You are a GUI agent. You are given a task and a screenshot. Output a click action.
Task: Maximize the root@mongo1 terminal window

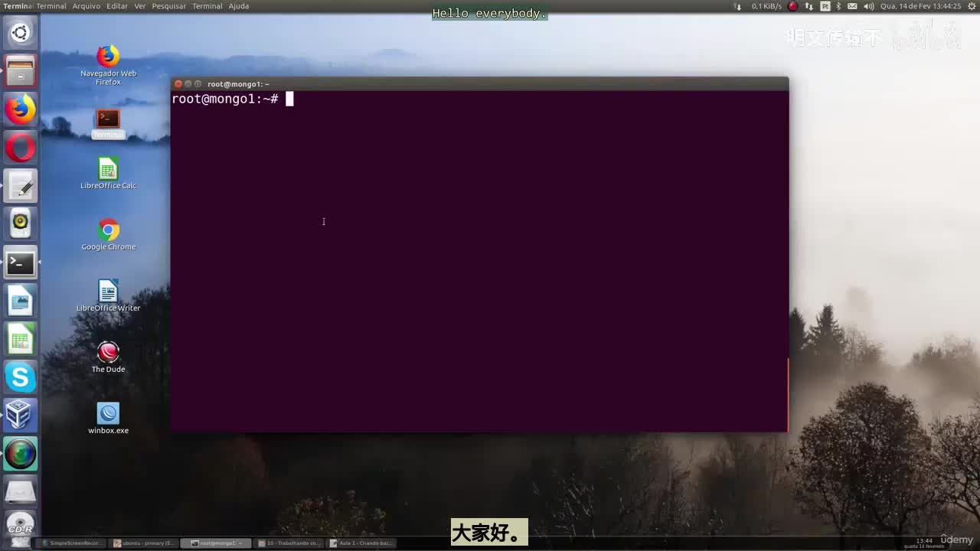(x=198, y=84)
